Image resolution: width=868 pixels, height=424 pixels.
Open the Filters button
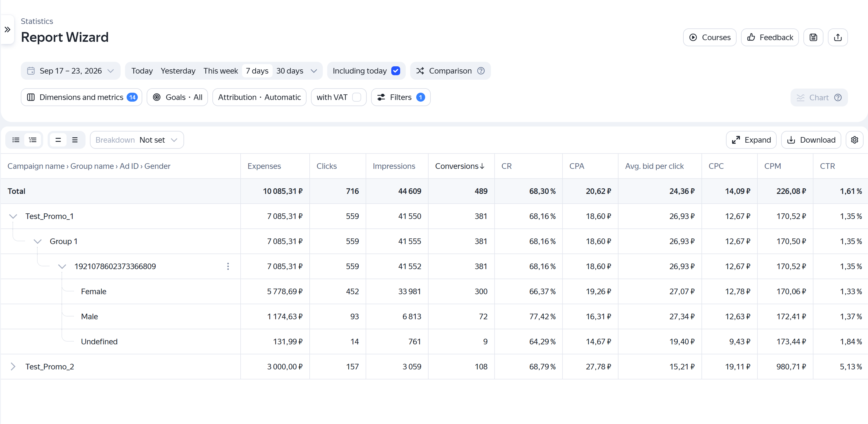[401, 98]
